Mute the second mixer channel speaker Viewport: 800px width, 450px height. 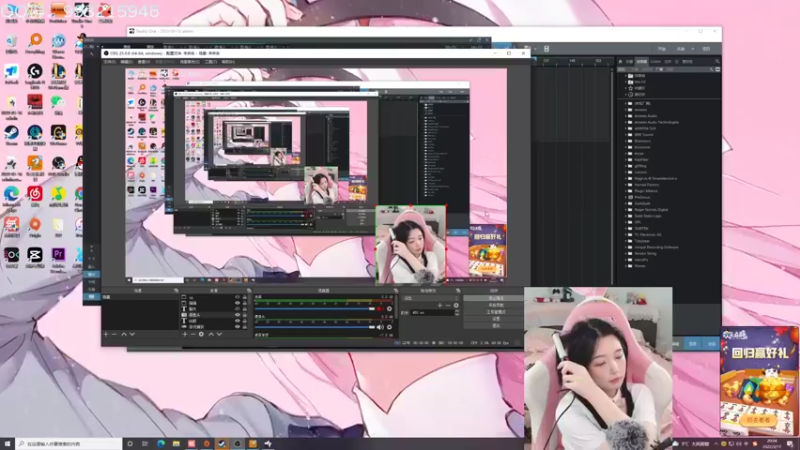tap(380, 327)
